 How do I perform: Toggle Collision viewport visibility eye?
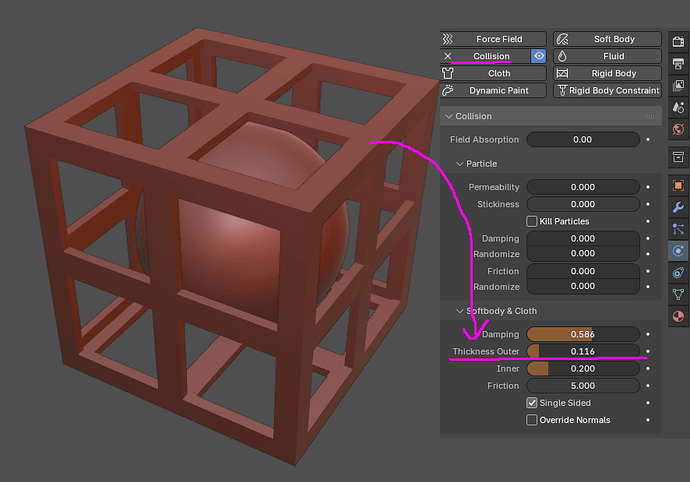click(539, 56)
